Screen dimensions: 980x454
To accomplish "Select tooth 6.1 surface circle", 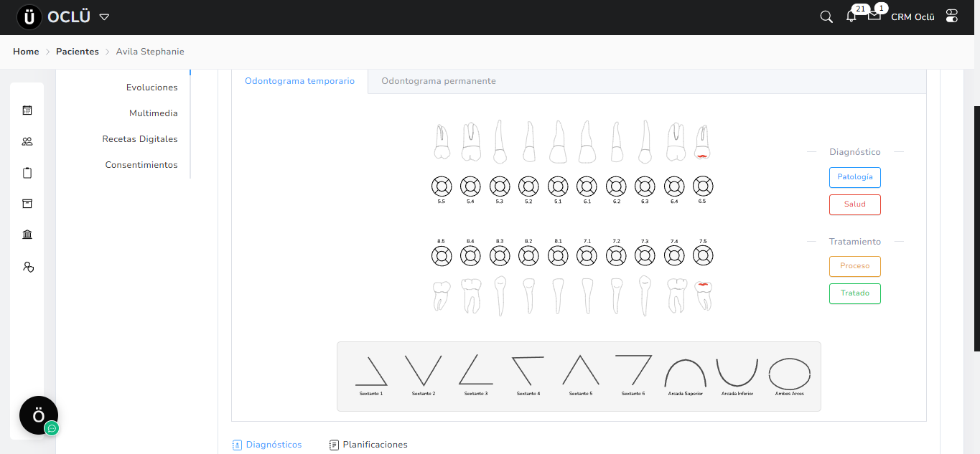I will pyautogui.click(x=587, y=186).
